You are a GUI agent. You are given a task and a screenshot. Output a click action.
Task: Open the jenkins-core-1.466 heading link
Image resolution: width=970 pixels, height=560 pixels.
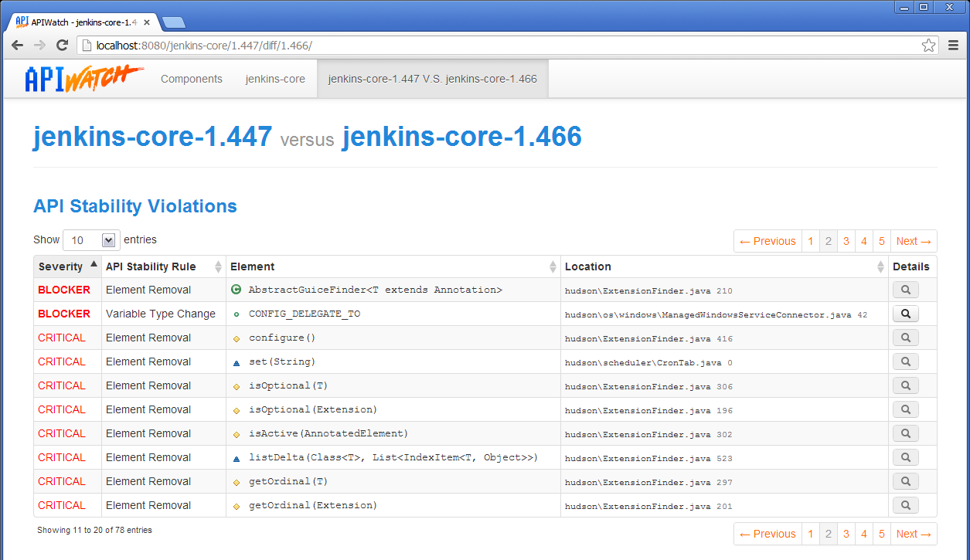462,137
